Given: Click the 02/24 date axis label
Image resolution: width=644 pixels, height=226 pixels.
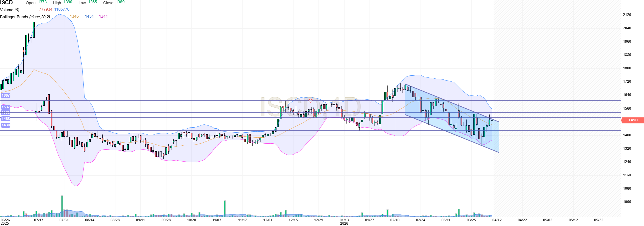Looking at the screenshot, I should [x=421, y=220].
